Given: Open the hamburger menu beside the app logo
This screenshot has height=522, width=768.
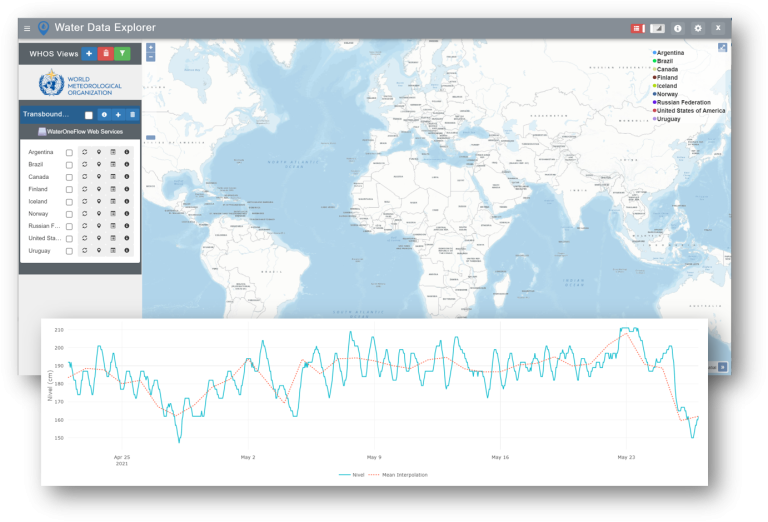Looking at the screenshot, I should 27,28.
